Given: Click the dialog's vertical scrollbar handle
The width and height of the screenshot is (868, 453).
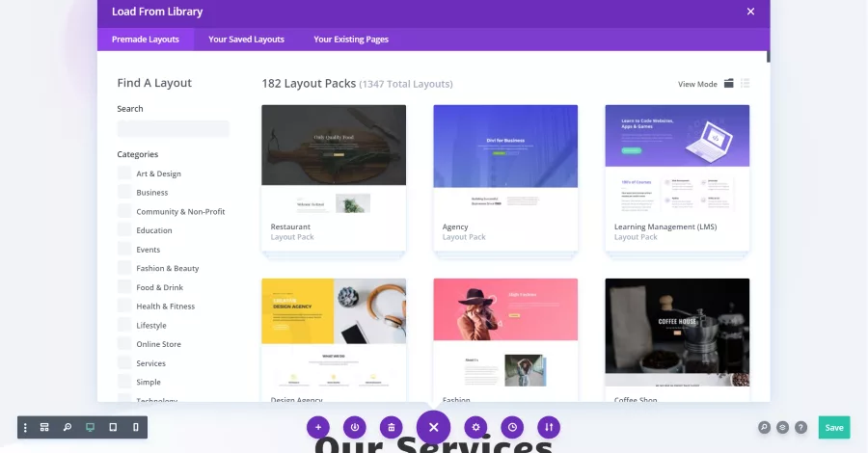Looking at the screenshot, I should (769, 57).
